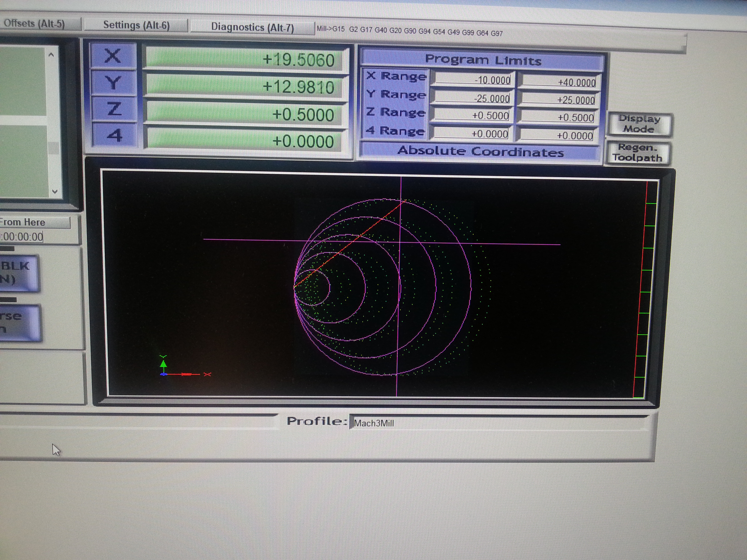The height and width of the screenshot is (560, 747).
Task: Open the Settings (Alt-6) tab
Action: click(x=136, y=25)
